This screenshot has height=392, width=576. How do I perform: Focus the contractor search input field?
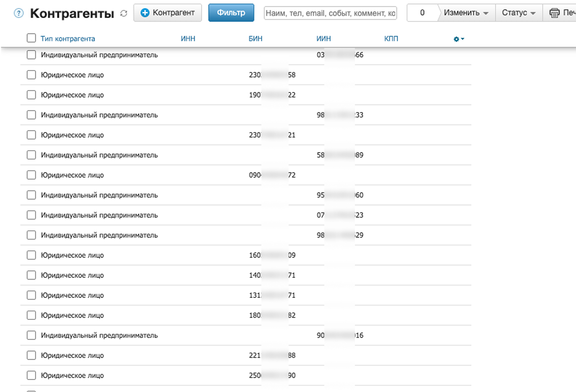pos(330,13)
